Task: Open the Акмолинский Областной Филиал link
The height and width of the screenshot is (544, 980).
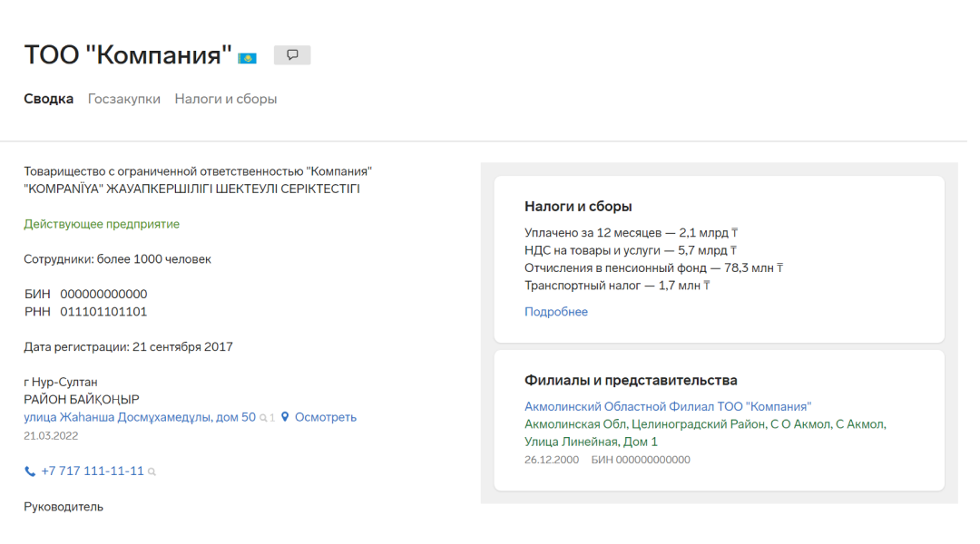Action: [668, 407]
